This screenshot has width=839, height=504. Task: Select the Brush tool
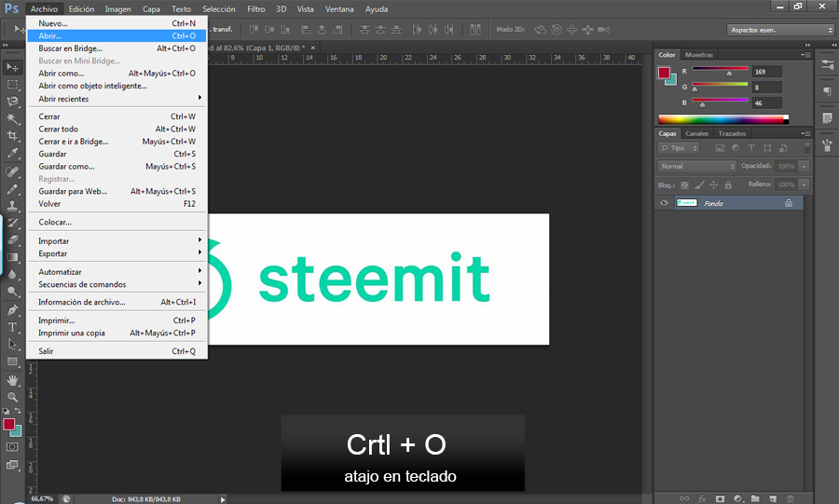tap(12, 189)
